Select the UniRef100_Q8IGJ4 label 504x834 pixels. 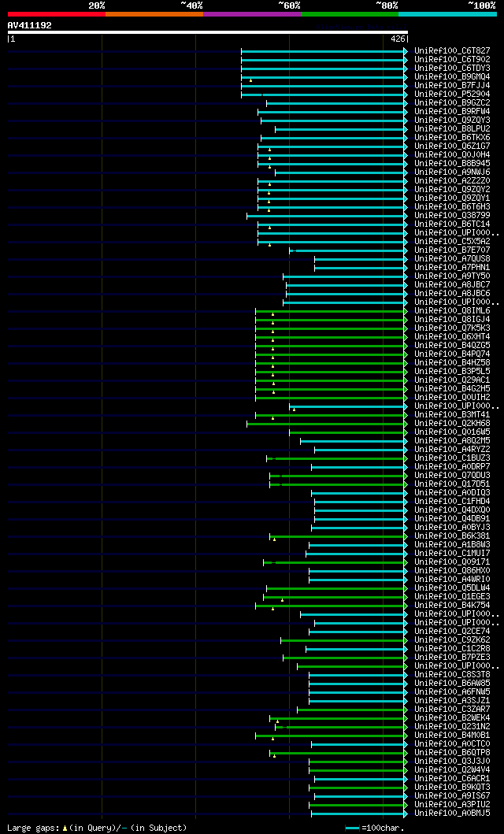tap(453, 320)
